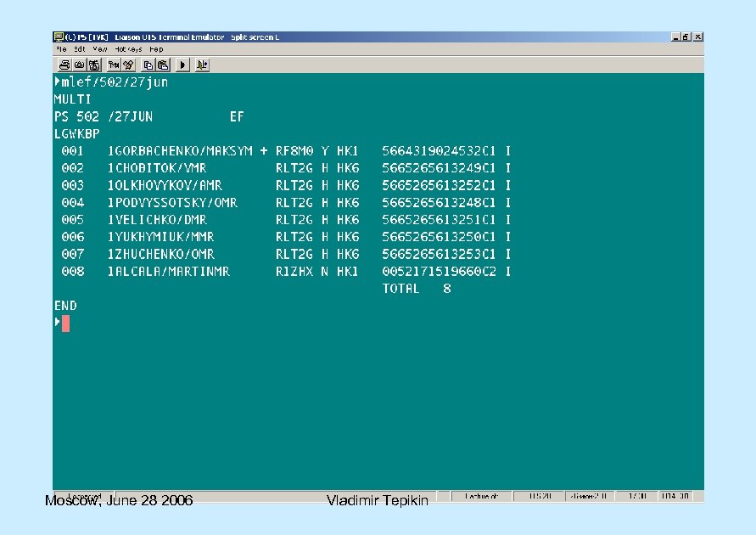This screenshot has height=535, width=756.
Task: Click record locator RF8M0
Action: tap(294, 151)
